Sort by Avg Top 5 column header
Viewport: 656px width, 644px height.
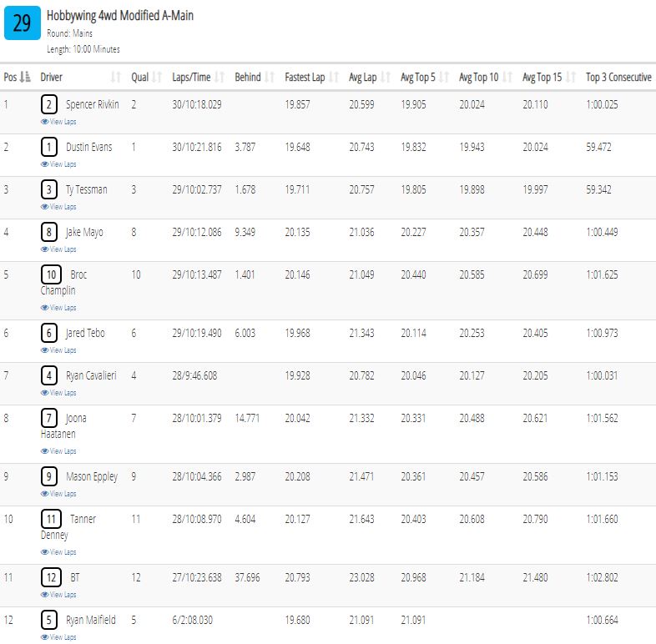click(418, 77)
